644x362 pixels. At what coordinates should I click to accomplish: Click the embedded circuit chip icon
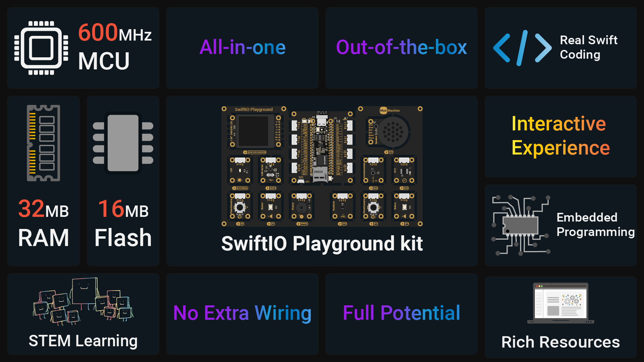pyautogui.click(x=521, y=225)
